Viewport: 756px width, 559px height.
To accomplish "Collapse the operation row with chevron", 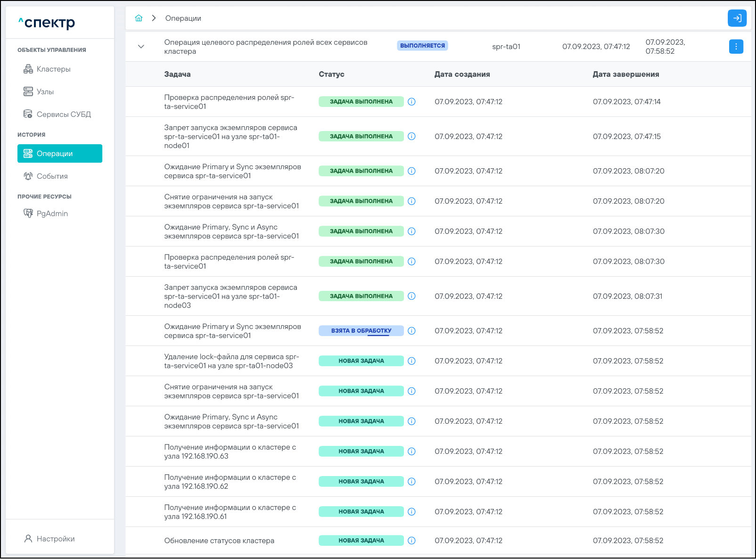I will (x=141, y=47).
